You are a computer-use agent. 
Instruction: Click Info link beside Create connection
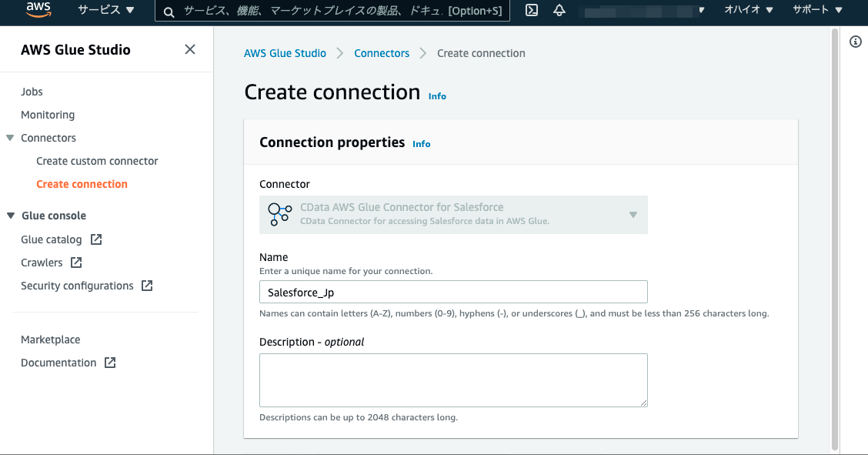[437, 96]
